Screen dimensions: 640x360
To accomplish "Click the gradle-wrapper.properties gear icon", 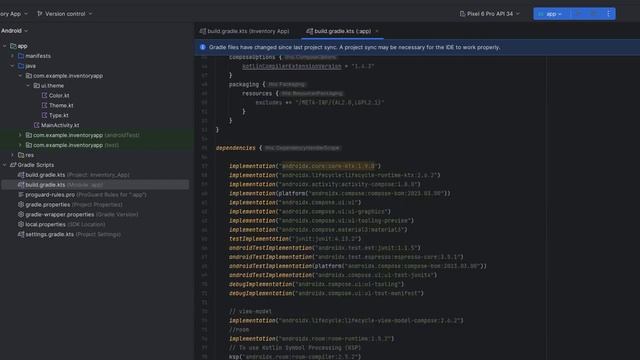I will [x=21, y=214].
